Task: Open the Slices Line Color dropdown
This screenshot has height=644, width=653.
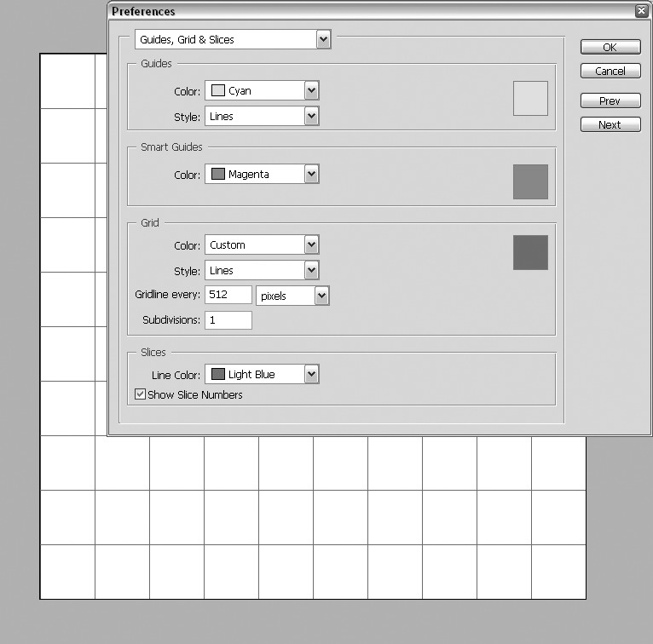Action: pos(262,374)
